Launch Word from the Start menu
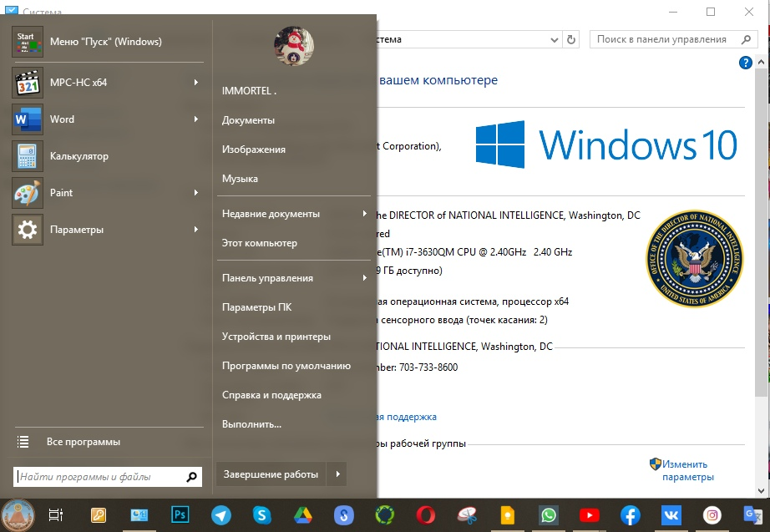Screen dimensions: 770x532 coord(107,119)
